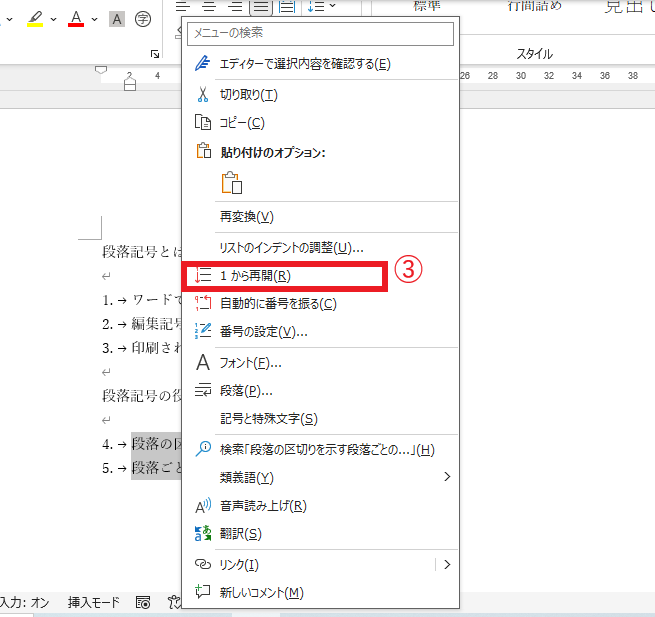Select コピー(C) from context menu
The width and height of the screenshot is (655, 617).
point(320,123)
